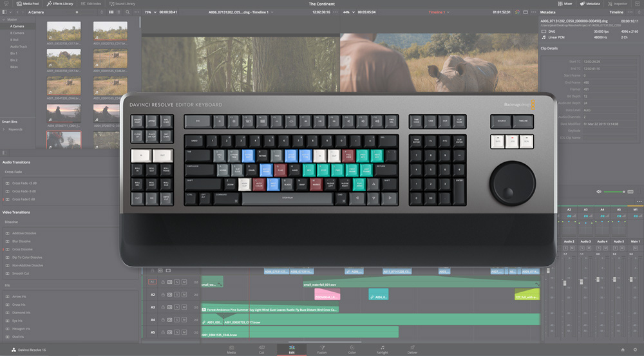Image resolution: width=644 pixels, height=356 pixels.
Task: Select the first A001_03020733_C017 thumbnail
Action: pyautogui.click(x=64, y=32)
